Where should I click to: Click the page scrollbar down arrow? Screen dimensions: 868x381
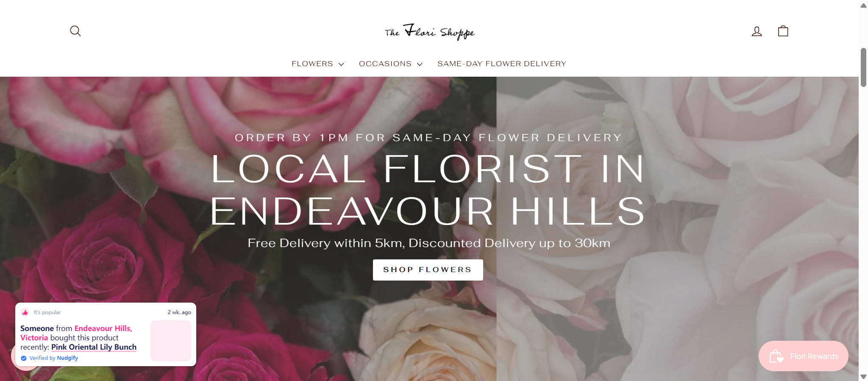pyautogui.click(x=863, y=377)
